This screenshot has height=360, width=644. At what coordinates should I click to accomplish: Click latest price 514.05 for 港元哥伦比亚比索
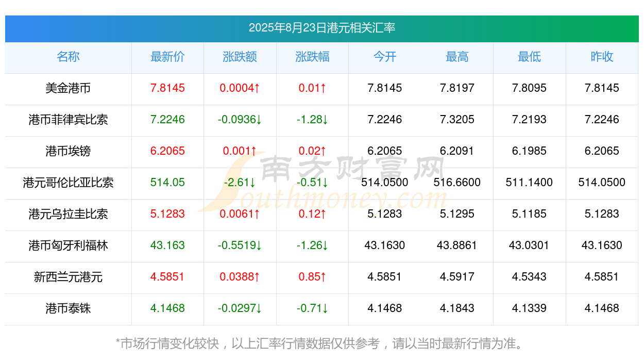pyautogui.click(x=167, y=183)
